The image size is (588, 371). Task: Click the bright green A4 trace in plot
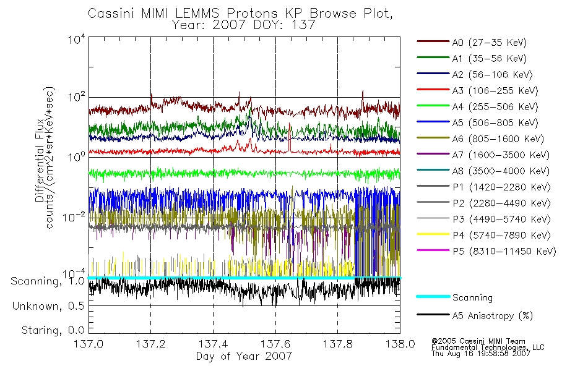point(244,174)
